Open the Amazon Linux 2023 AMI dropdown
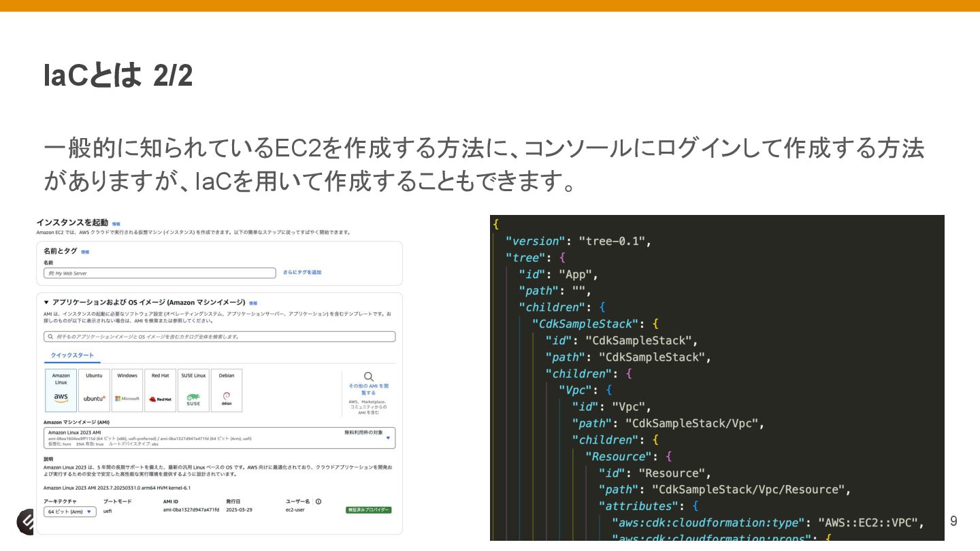Image resolution: width=980 pixels, height=551 pixels. (219, 438)
